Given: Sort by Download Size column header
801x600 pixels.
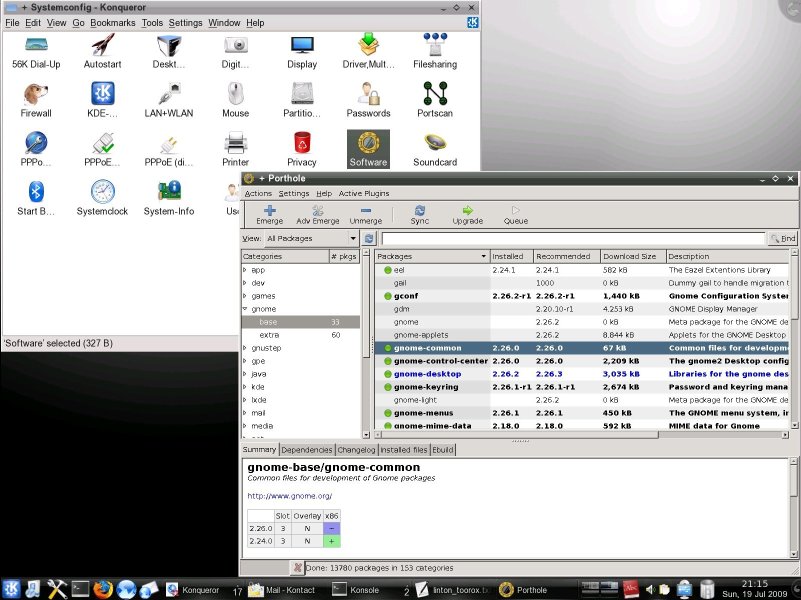Looking at the screenshot, I should coord(633,256).
